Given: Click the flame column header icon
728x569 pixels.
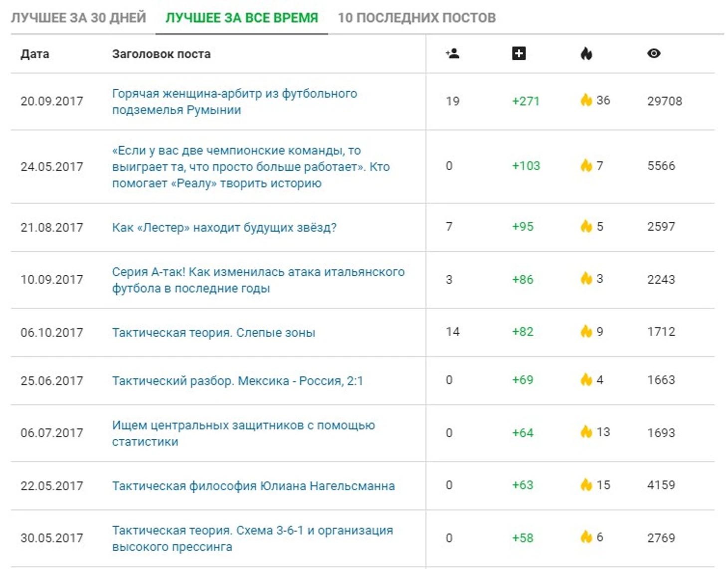Looking at the screenshot, I should click(586, 53).
